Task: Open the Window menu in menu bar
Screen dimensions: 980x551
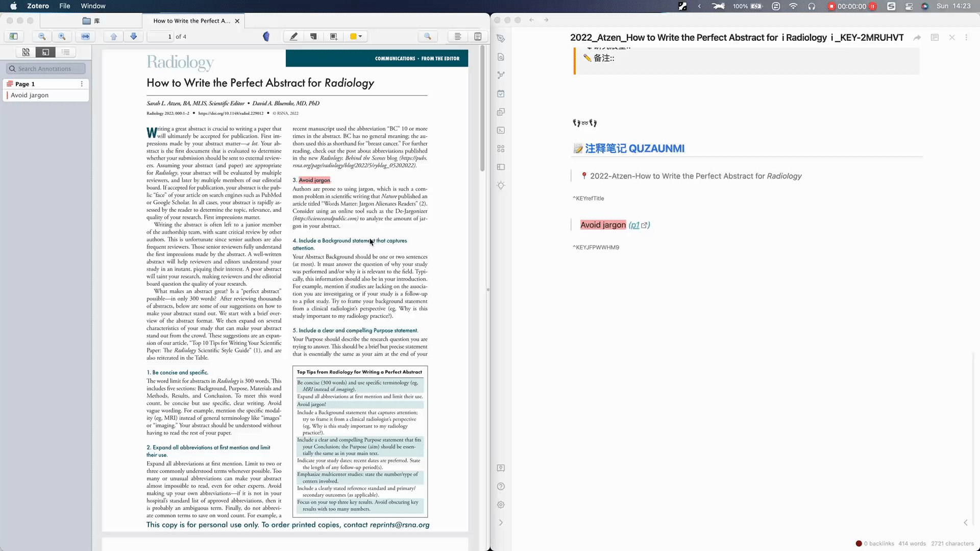Action: click(x=93, y=6)
